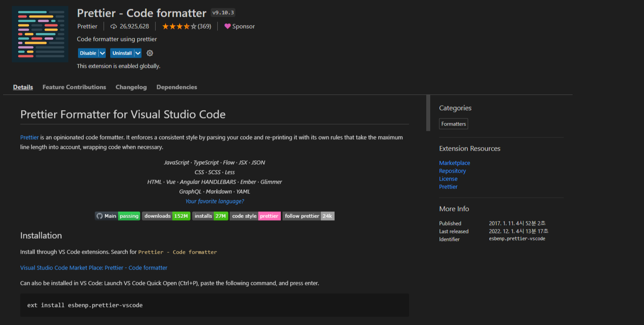
Task: Open Prettier link under Extension Resources
Action: click(x=448, y=187)
